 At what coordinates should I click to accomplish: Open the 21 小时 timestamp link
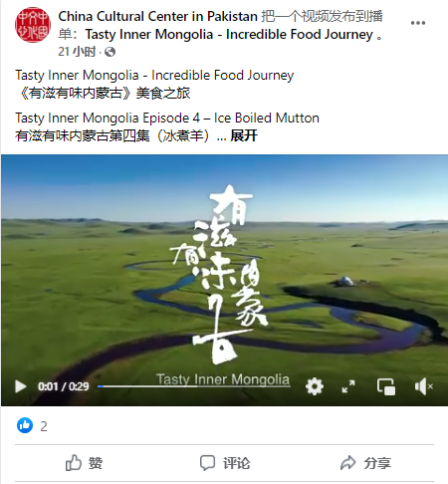click(77, 52)
